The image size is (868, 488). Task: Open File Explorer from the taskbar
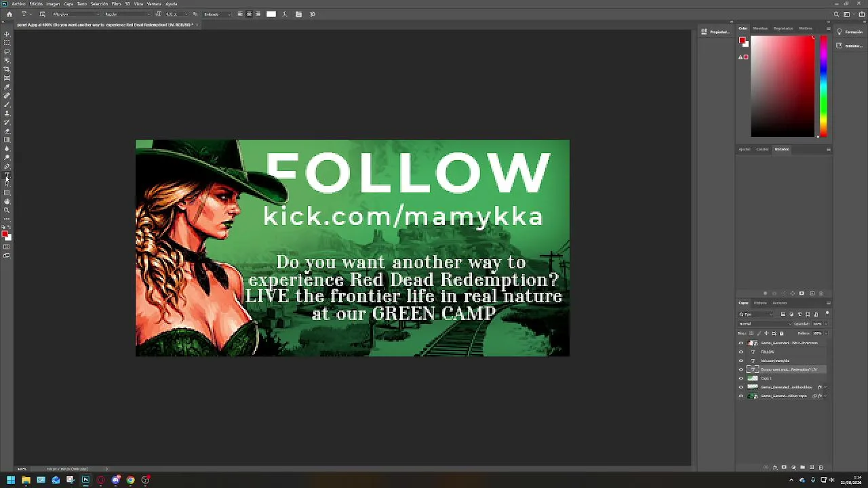pos(26,480)
